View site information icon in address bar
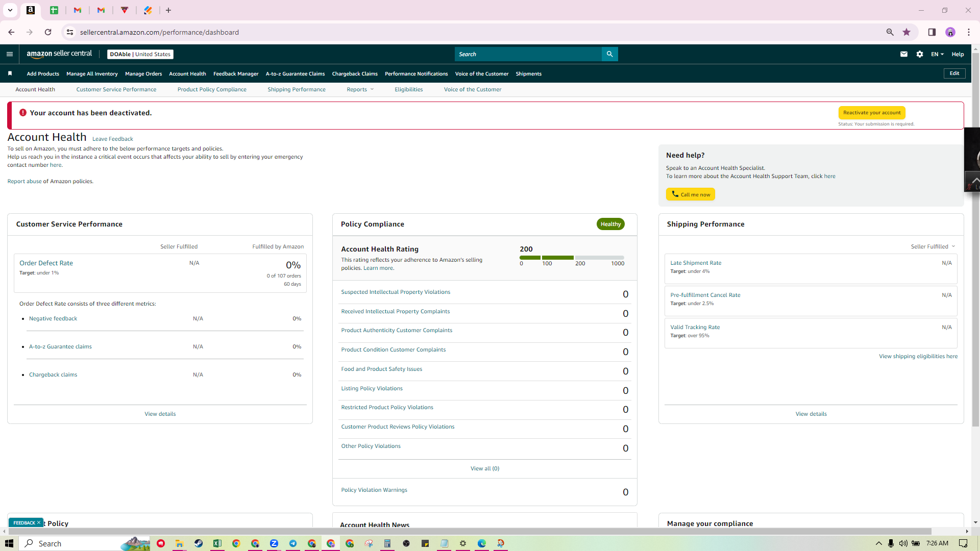 pyautogui.click(x=70, y=32)
